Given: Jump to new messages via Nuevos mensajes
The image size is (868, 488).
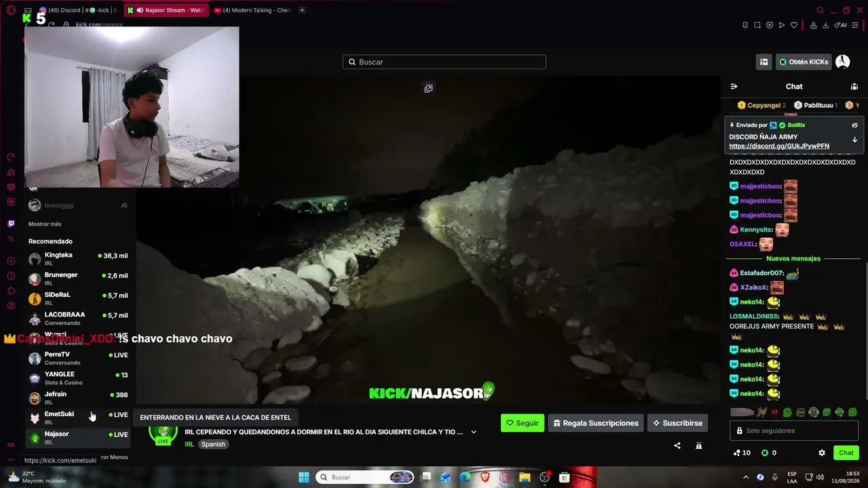Looking at the screenshot, I should (793, 258).
